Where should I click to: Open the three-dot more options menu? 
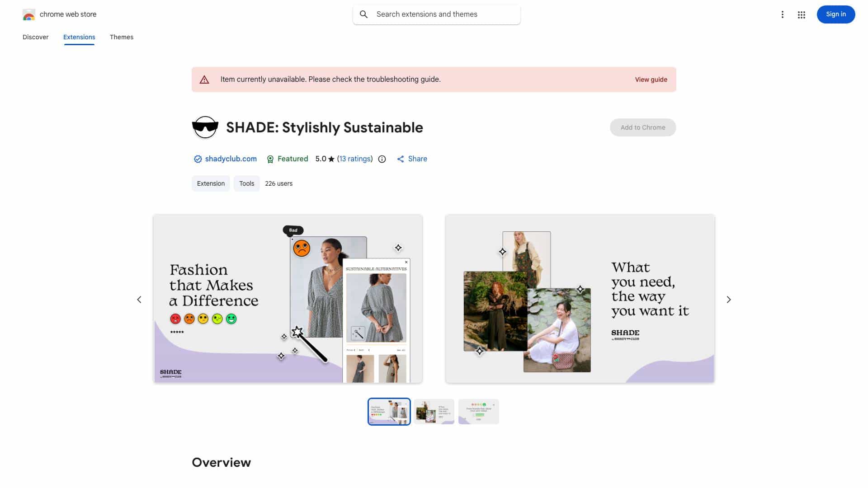(x=782, y=14)
